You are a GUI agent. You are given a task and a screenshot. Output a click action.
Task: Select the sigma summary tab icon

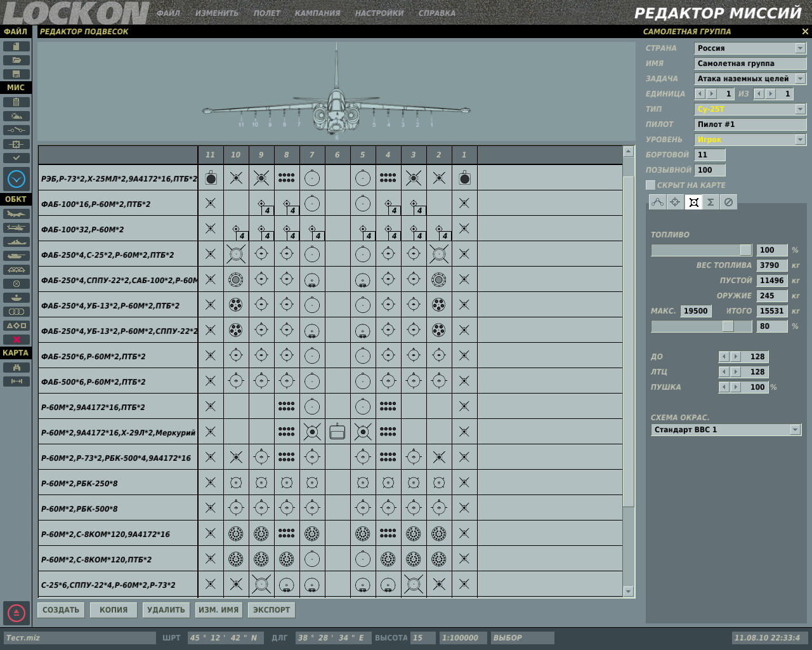[x=710, y=202]
